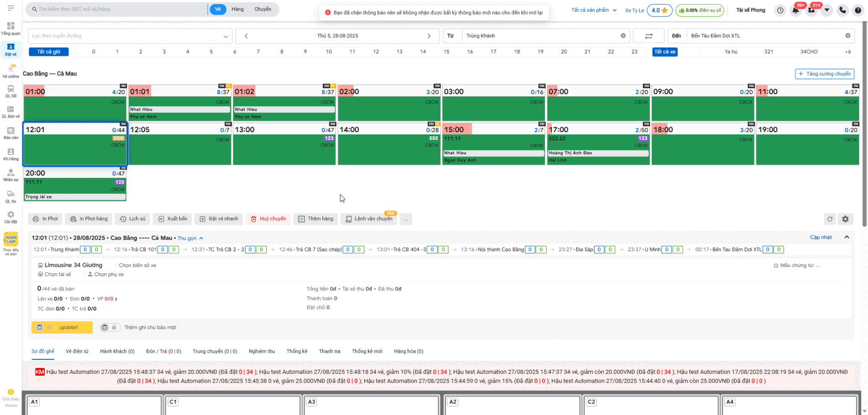
Task: Open Vé online in the sidebar
Action: click(11, 71)
